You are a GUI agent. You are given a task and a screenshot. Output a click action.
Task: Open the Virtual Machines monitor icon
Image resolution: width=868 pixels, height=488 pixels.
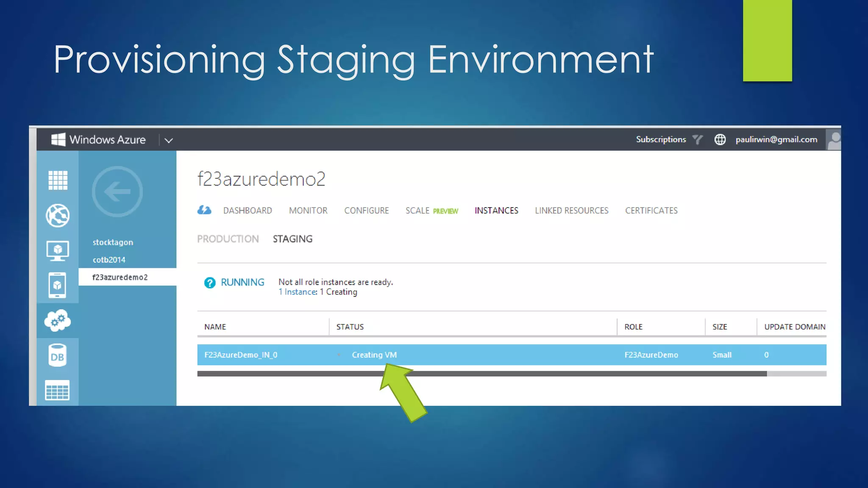58,251
